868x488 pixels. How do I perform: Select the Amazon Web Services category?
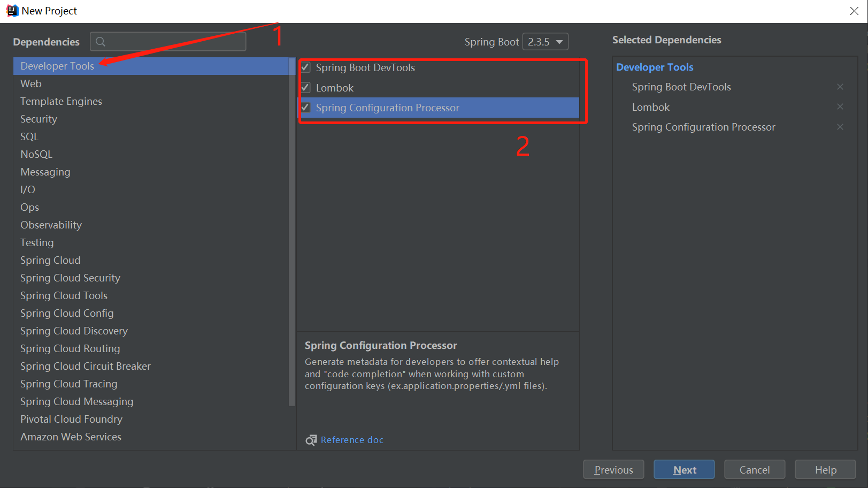tap(151, 437)
